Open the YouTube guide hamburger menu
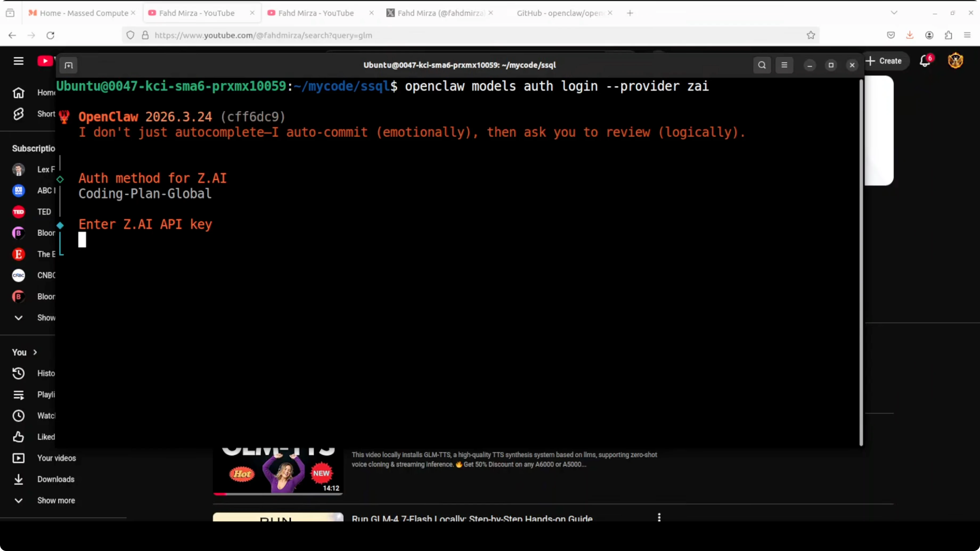980x551 pixels. 18,61
